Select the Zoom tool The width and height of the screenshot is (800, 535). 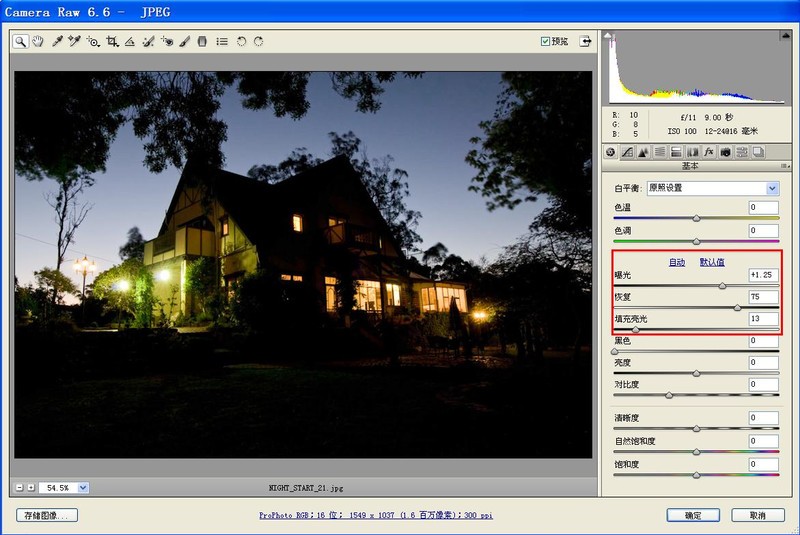pos(20,41)
